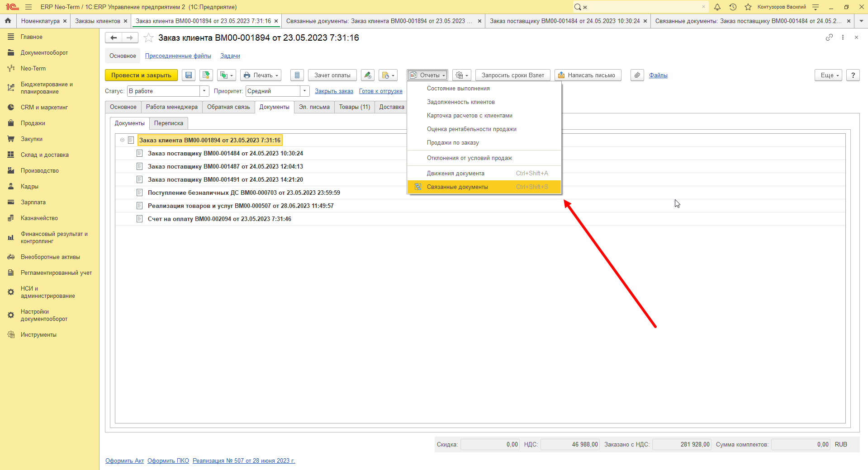The height and width of the screenshot is (470, 868).
Task: Click the paperclip attachment icon
Action: pyautogui.click(x=637, y=75)
